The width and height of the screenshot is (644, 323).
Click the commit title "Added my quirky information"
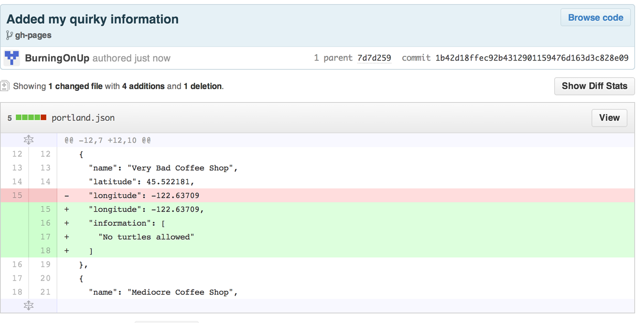[x=93, y=19]
